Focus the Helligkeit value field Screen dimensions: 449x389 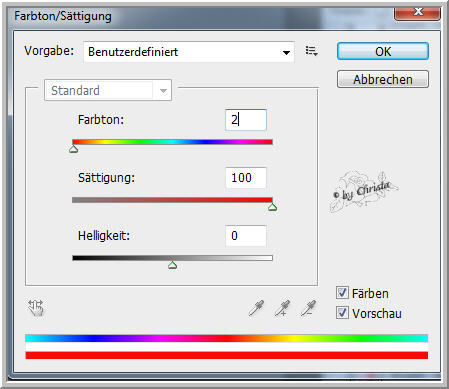246,236
